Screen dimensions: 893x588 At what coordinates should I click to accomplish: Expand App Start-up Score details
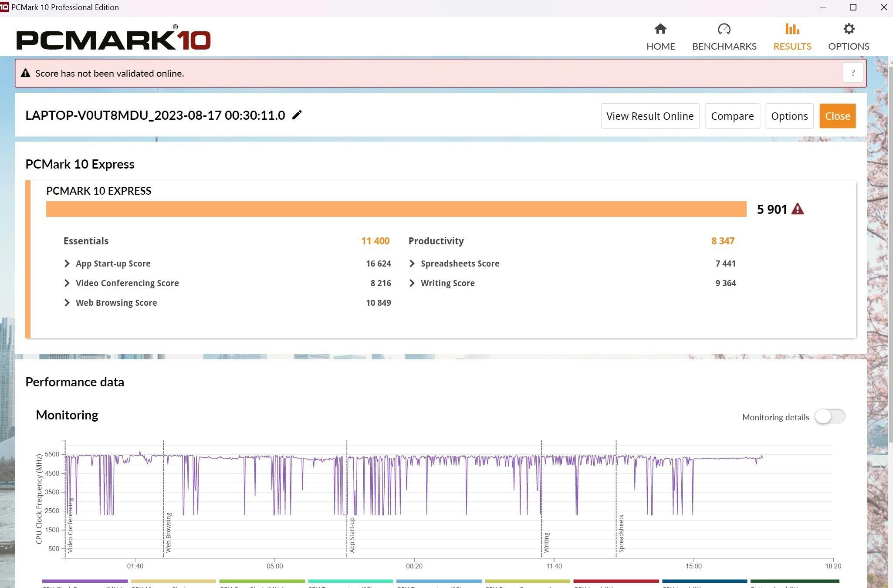click(67, 264)
